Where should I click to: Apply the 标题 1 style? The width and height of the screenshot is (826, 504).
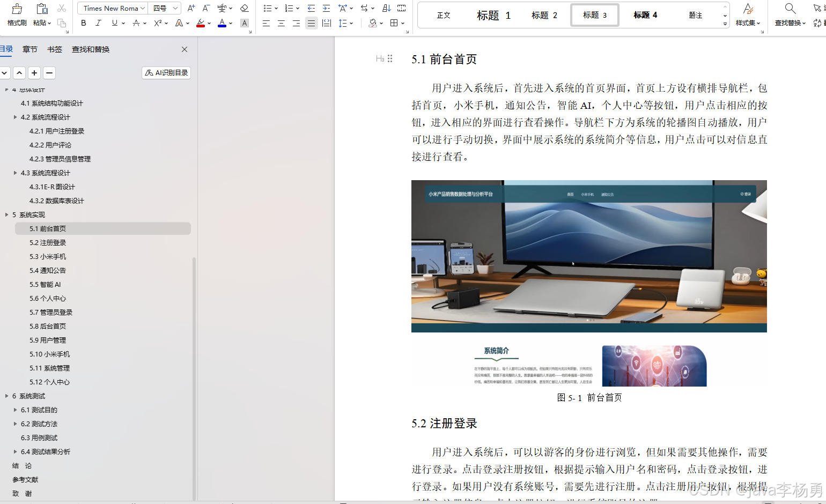[494, 15]
